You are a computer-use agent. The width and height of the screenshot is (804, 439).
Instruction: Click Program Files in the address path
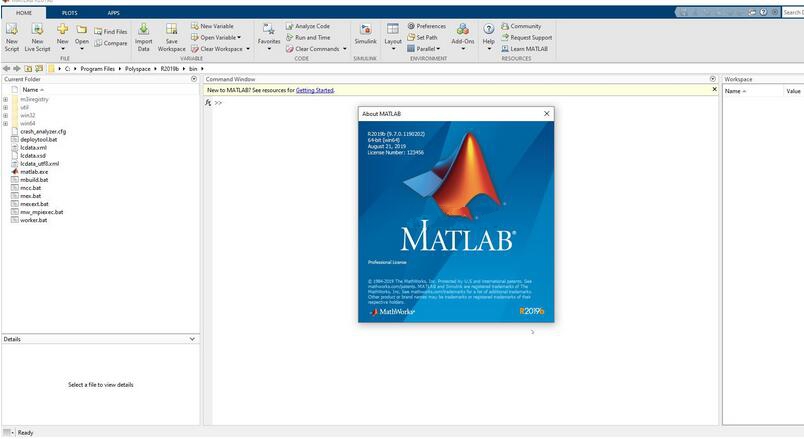[97, 68]
